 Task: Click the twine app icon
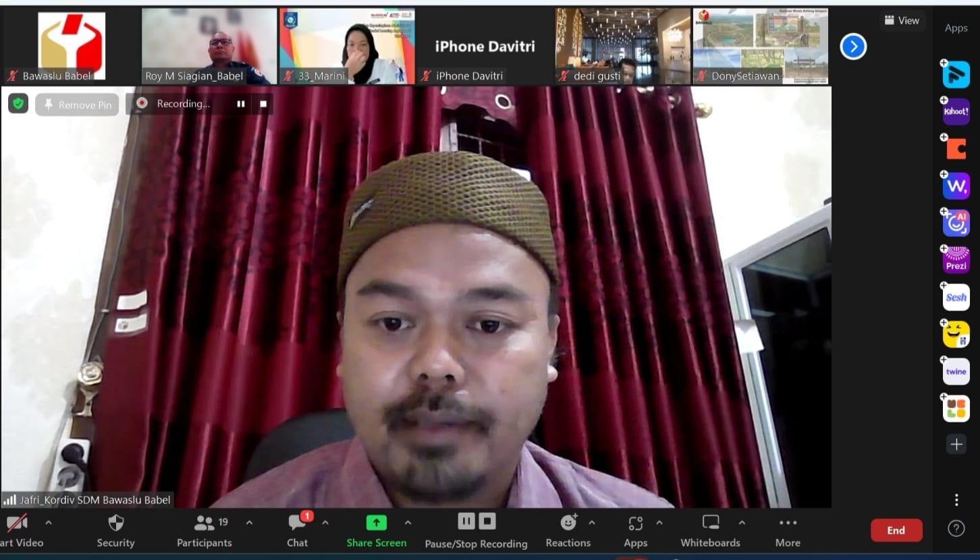[x=956, y=371]
